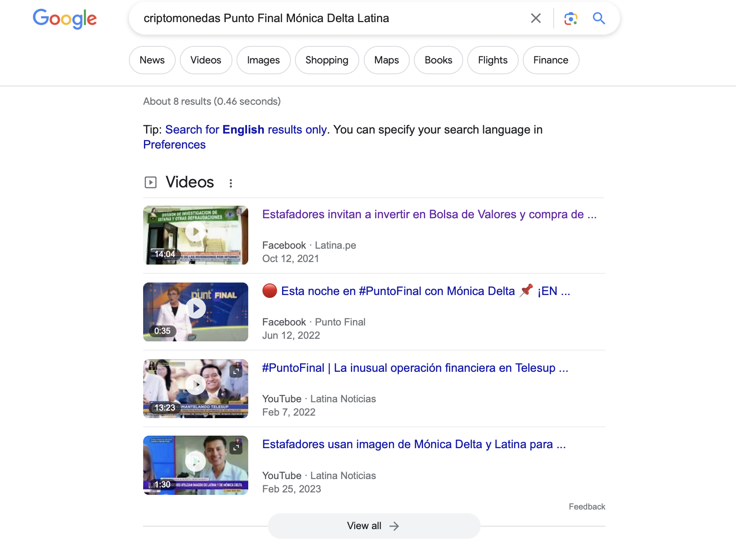Click 'Facebook · Punto Final' source text
Viewport: 736px width, 560px height.
(x=314, y=322)
